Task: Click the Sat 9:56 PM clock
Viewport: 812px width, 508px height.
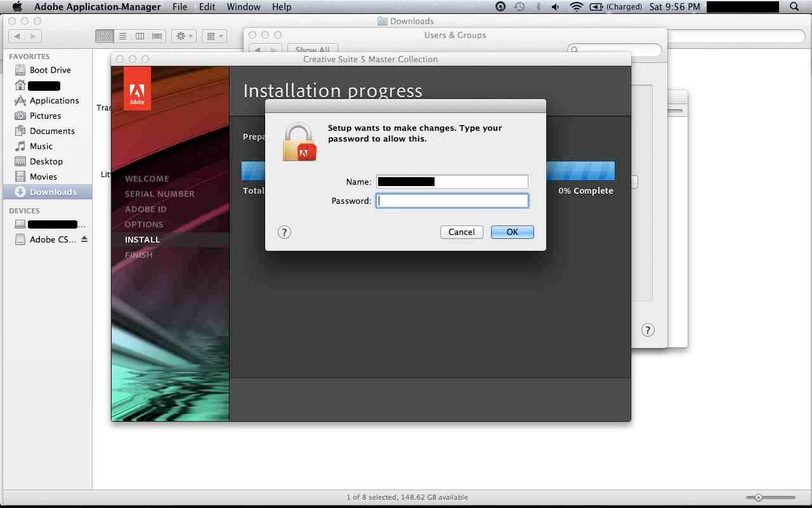Action: tap(675, 7)
